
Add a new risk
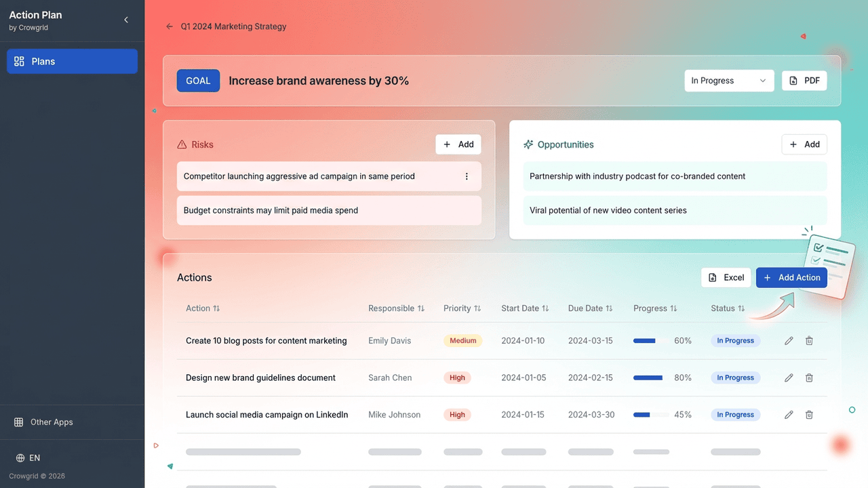[458, 144]
